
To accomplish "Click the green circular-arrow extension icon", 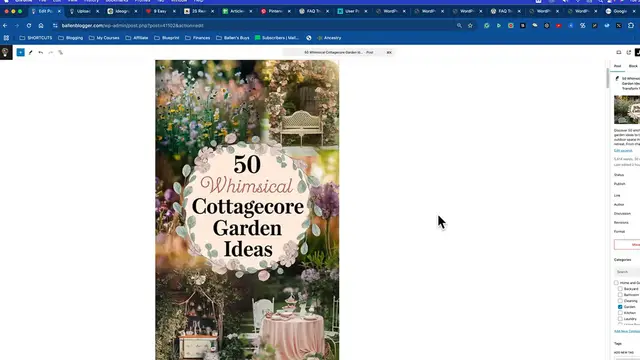I will pyautogui.click(x=487, y=25).
